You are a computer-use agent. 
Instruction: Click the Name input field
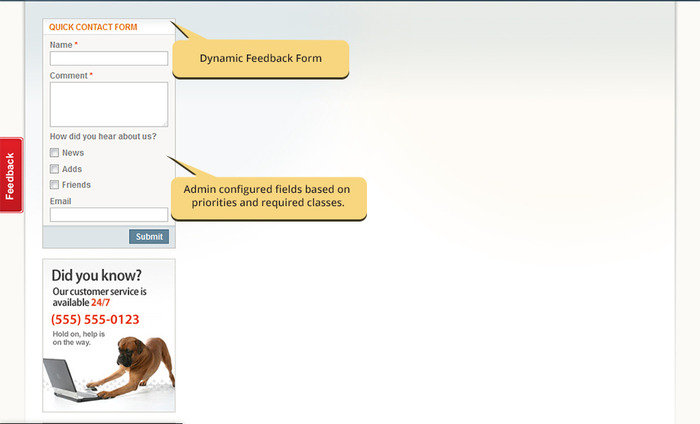pos(108,59)
